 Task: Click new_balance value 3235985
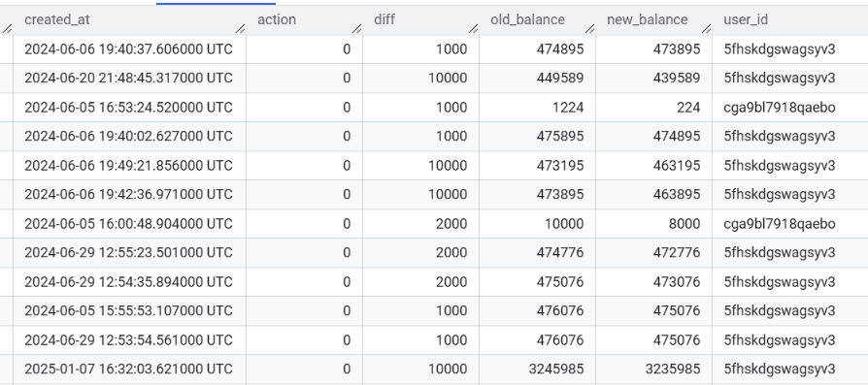click(x=673, y=369)
